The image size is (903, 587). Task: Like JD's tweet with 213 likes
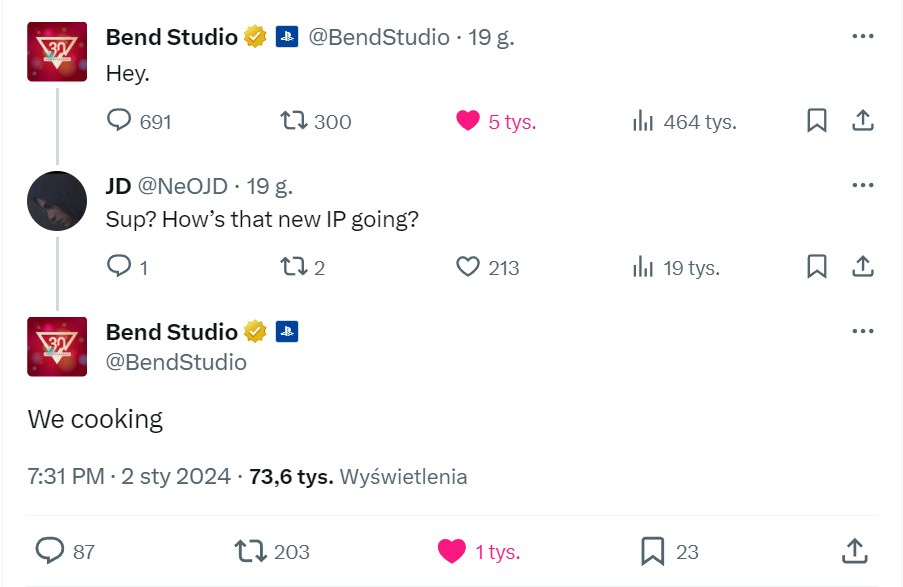tap(468, 267)
